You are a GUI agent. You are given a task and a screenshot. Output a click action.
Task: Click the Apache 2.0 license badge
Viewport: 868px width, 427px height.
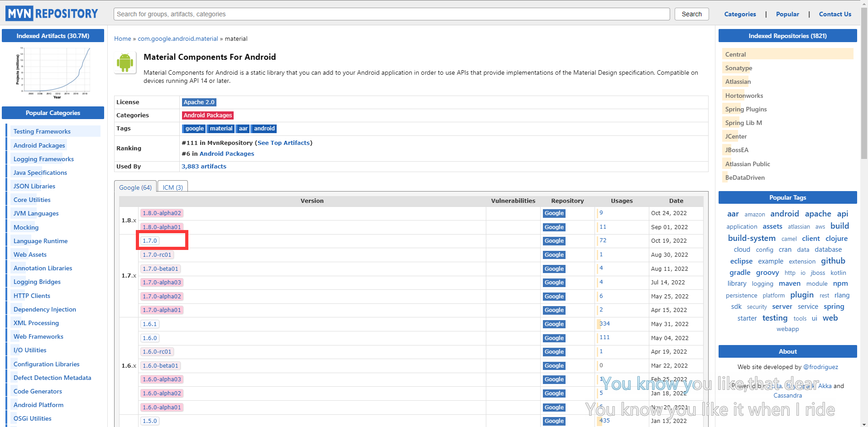point(199,102)
